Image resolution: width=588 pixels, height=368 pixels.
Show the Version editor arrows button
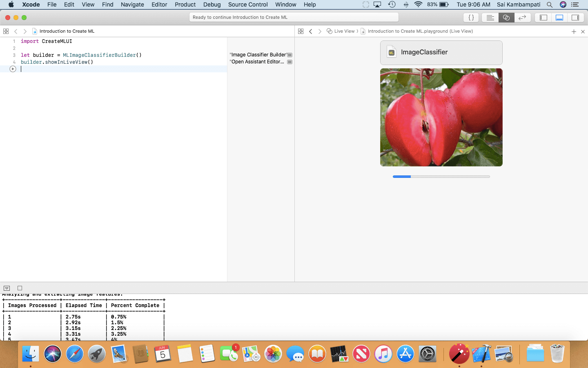tap(522, 18)
